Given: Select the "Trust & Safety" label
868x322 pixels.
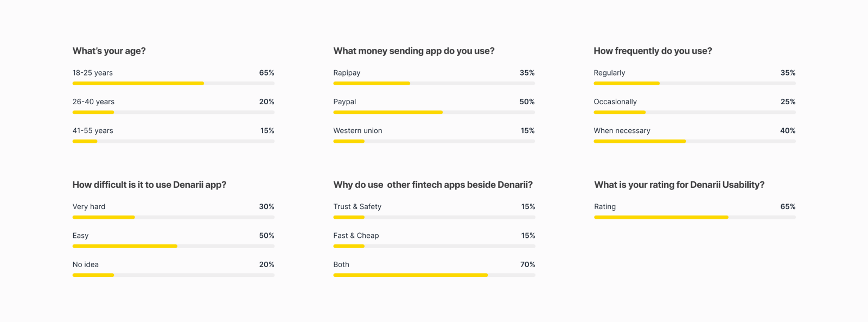Looking at the screenshot, I should click(x=357, y=207).
